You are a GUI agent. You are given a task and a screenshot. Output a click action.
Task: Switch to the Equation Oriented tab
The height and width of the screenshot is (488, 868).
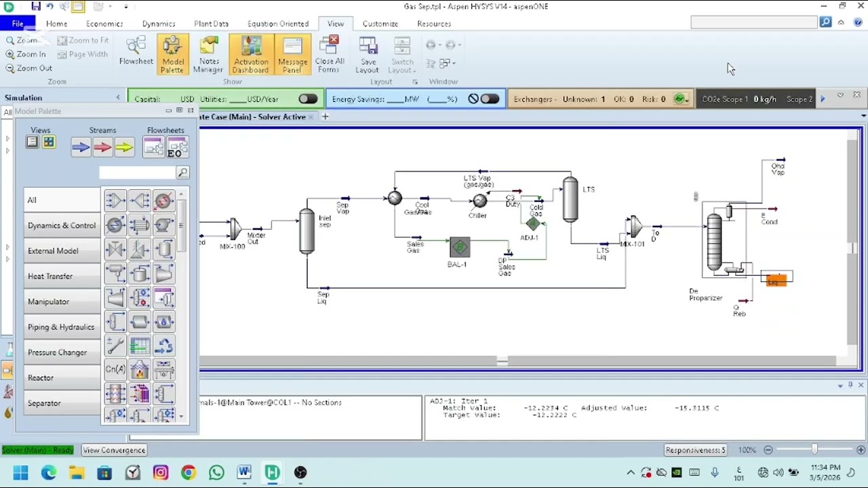click(x=278, y=24)
